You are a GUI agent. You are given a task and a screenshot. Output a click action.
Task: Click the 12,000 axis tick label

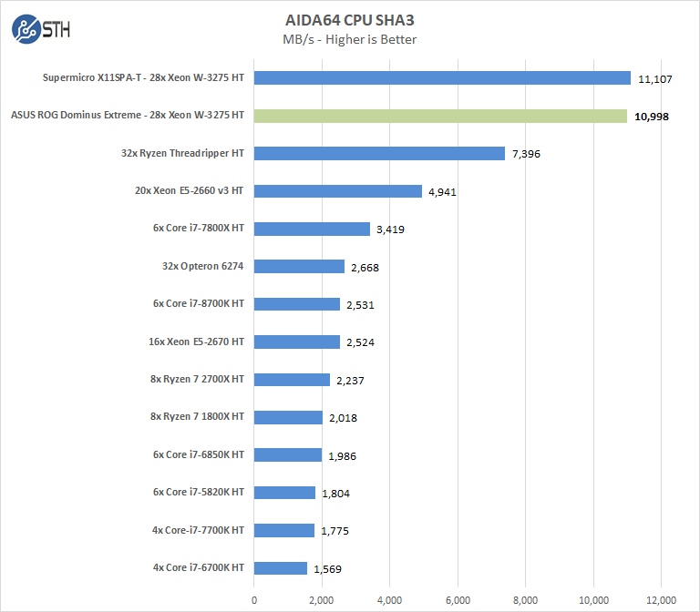pyautogui.click(x=661, y=600)
